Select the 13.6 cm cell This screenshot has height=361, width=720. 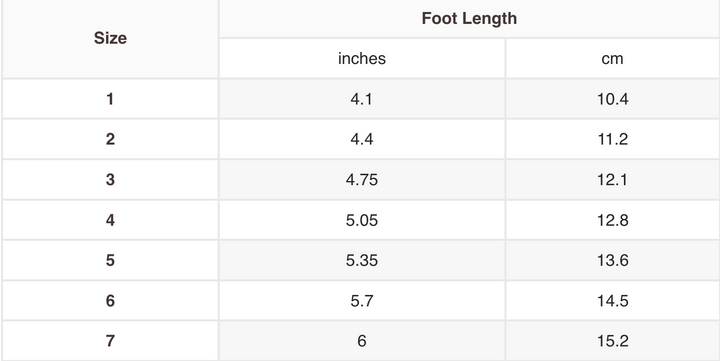613,260
